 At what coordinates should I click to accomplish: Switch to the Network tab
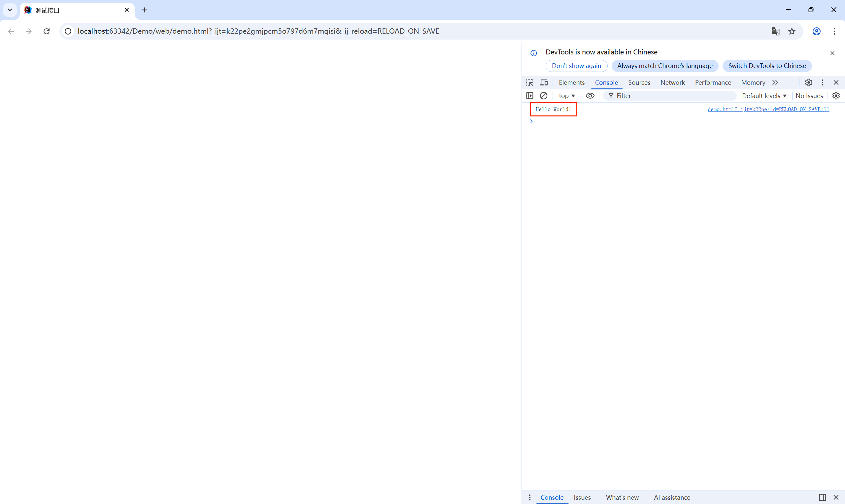pyautogui.click(x=672, y=82)
